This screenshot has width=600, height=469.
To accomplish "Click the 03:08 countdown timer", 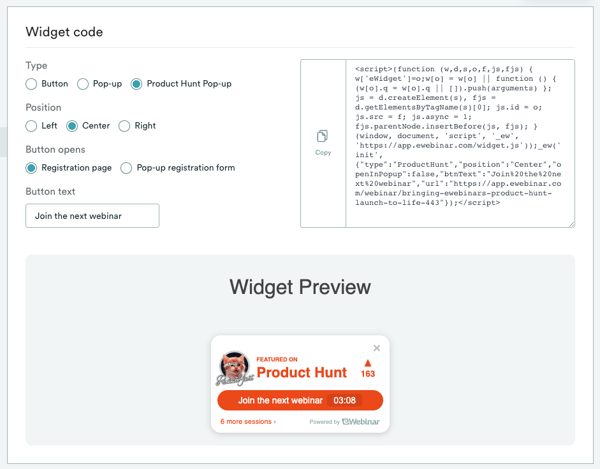I will (345, 400).
